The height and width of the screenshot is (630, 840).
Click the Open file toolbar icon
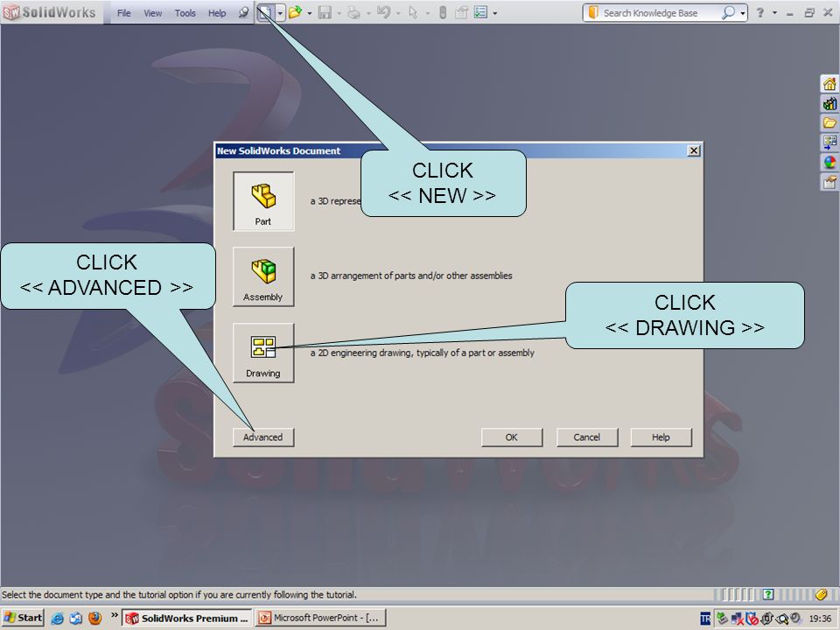pyautogui.click(x=295, y=11)
